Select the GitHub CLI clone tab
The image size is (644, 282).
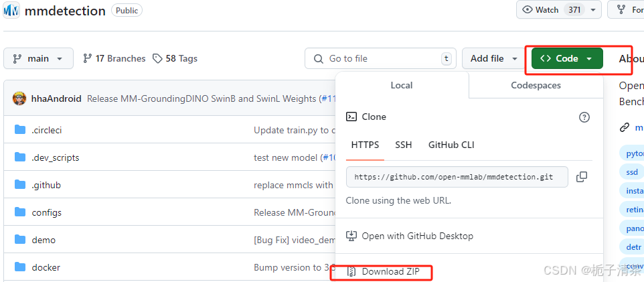click(x=451, y=145)
